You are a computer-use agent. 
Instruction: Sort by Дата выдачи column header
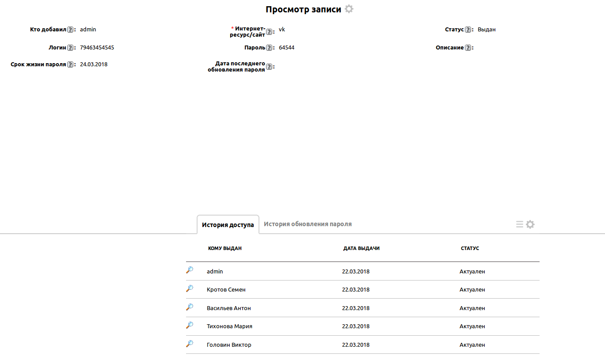pos(361,248)
